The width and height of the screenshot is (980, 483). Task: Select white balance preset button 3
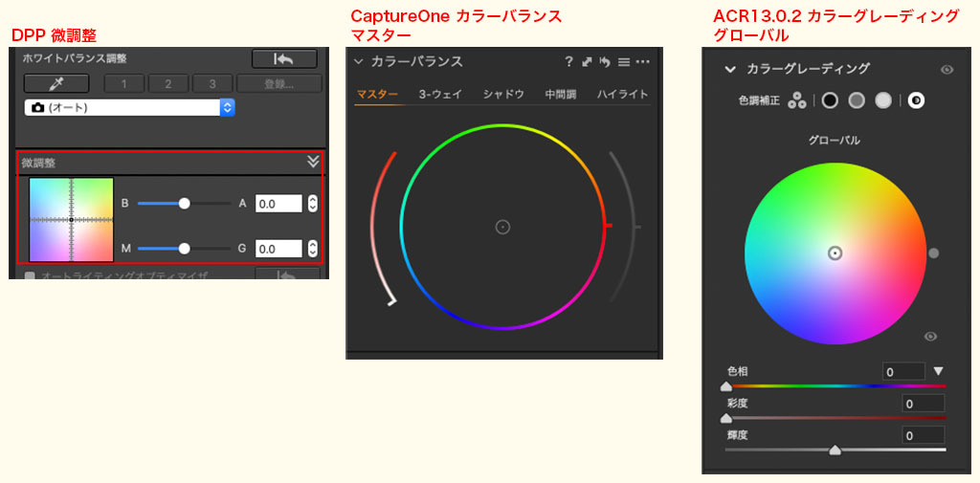tap(212, 83)
